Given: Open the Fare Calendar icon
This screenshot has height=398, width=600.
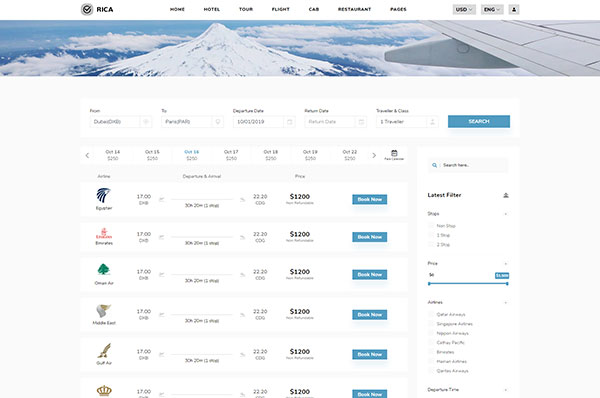Looking at the screenshot, I should point(394,155).
